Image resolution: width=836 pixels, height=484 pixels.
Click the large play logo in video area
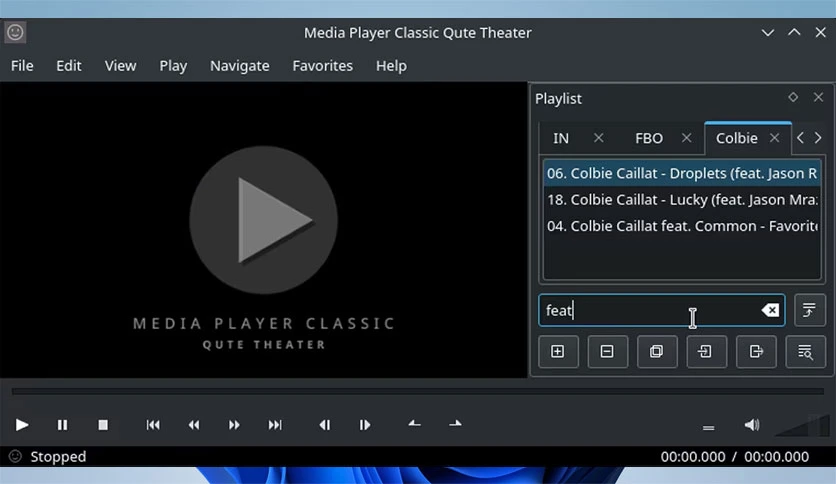pyautogui.click(x=263, y=220)
